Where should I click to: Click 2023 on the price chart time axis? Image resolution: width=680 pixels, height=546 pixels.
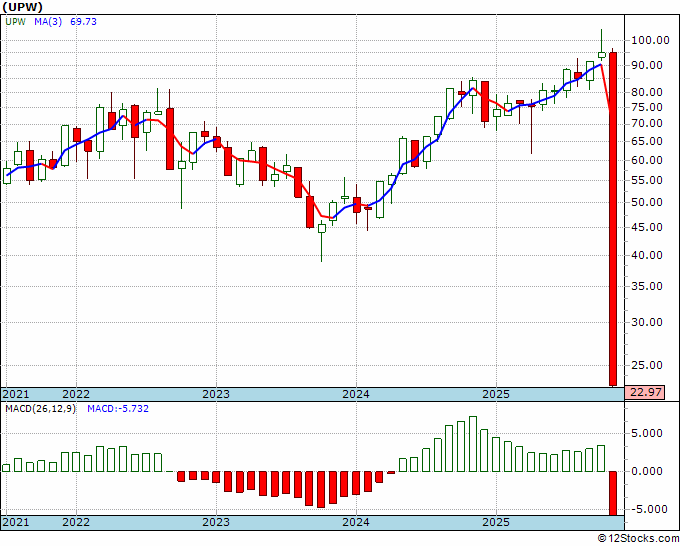[x=216, y=394]
